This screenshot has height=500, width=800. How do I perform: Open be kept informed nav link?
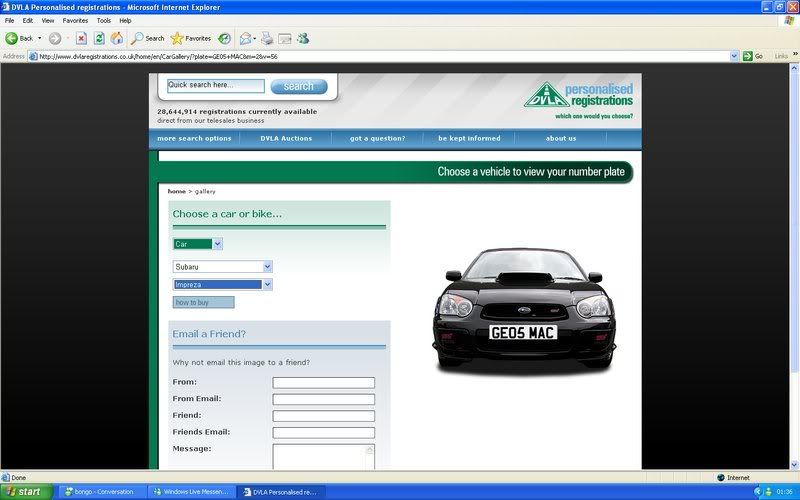click(469, 138)
